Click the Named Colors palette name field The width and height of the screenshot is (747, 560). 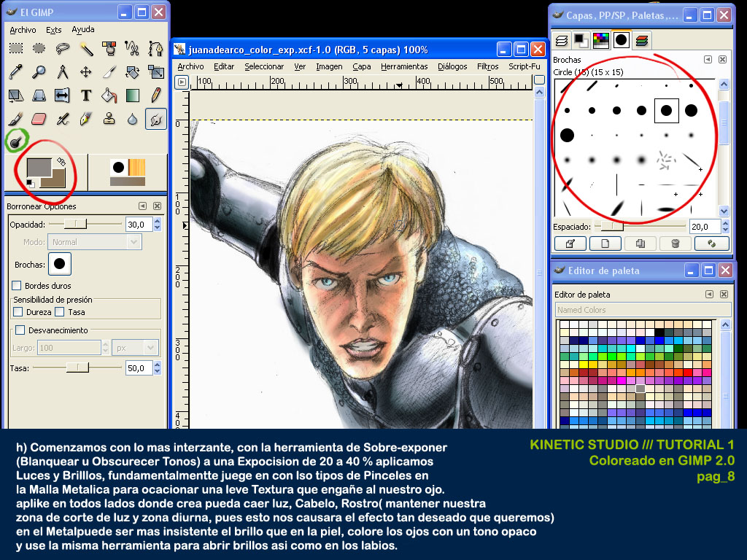[643, 309]
